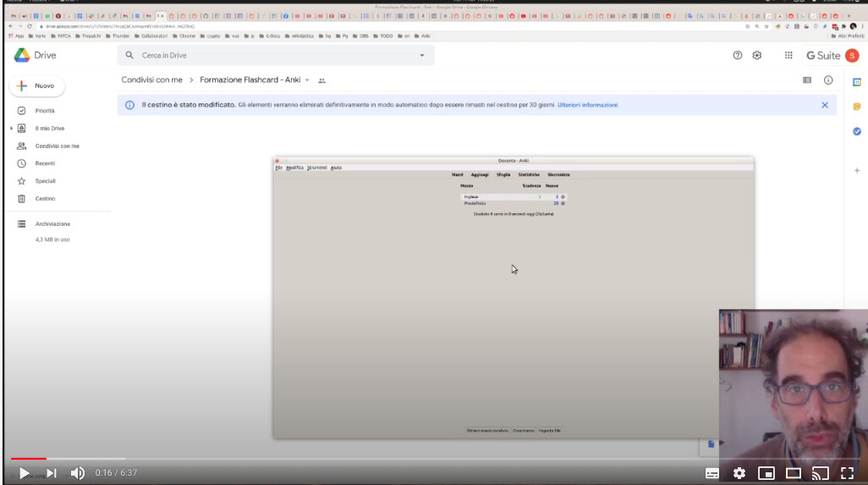Screen dimensions: 868x485
Task: Open Drive settings gear icon
Action: (757, 55)
